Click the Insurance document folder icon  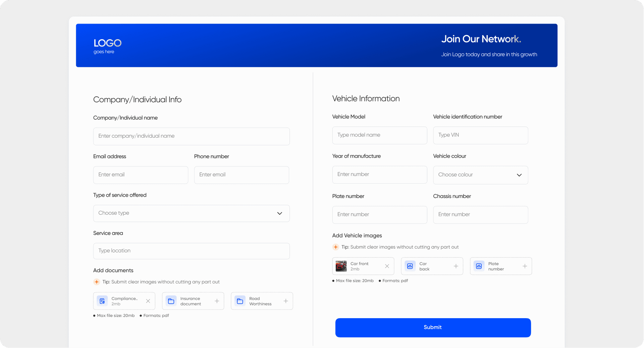pyautogui.click(x=171, y=301)
